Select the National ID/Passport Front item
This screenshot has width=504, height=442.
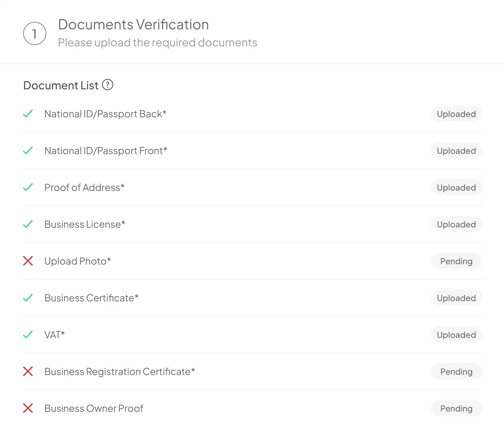(x=106, y=151)
